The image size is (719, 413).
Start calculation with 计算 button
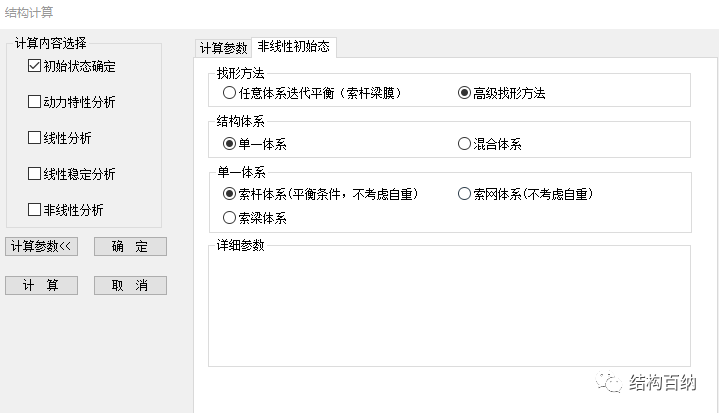coord(41,286)
